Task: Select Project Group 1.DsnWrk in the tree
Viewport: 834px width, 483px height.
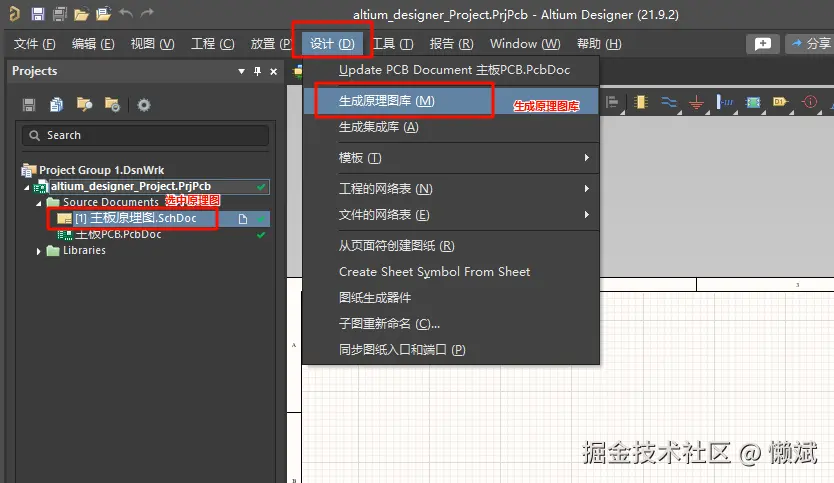Action: coord(101,170)
